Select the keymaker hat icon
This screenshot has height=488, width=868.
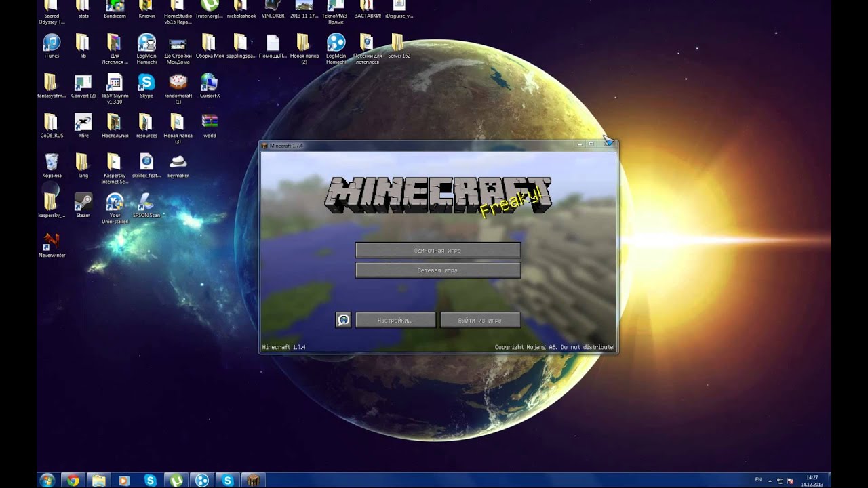[178, 165]
